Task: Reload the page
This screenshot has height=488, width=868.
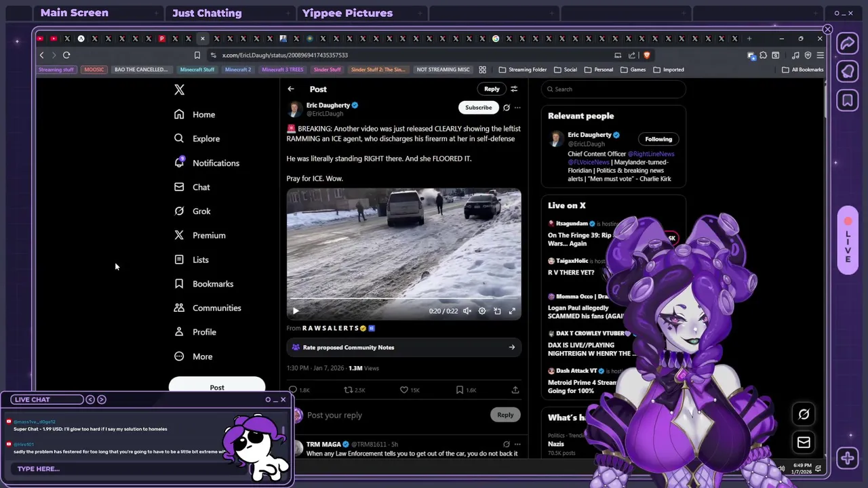Action: [x=66, y=55]
